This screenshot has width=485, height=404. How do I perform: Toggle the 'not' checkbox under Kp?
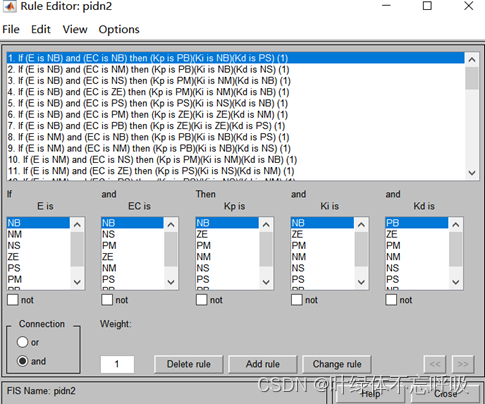(x=201, y=300)
